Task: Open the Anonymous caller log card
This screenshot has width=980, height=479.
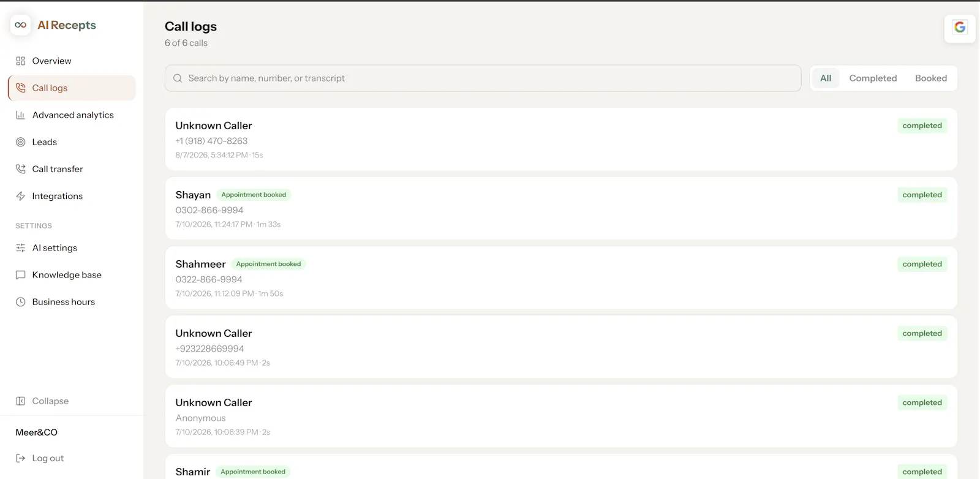Action: (560, 417)
